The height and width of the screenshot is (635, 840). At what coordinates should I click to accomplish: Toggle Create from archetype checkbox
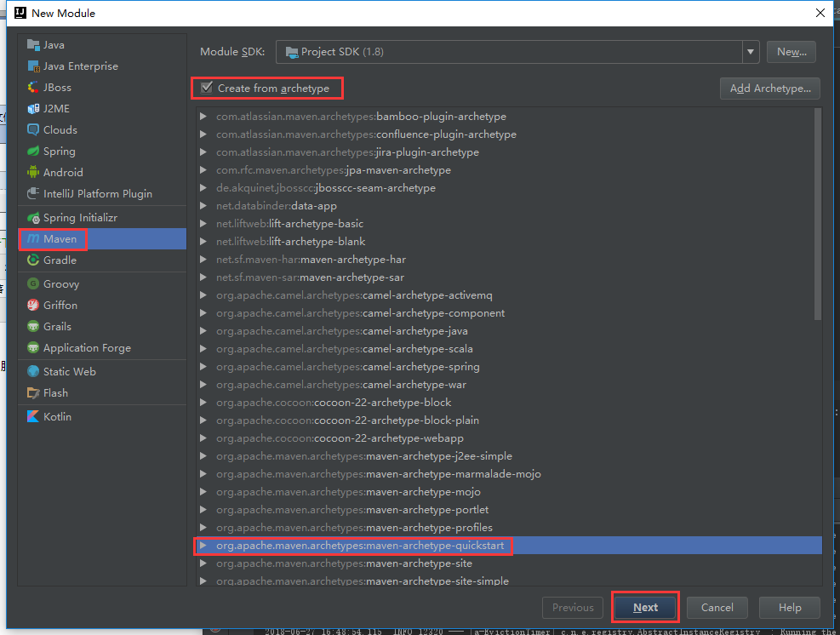(207, 88)
